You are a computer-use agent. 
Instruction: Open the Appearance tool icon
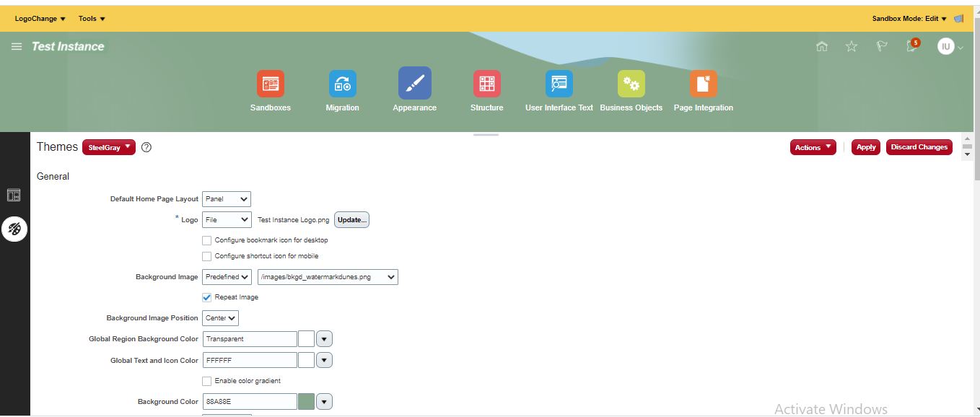point(414,83)
